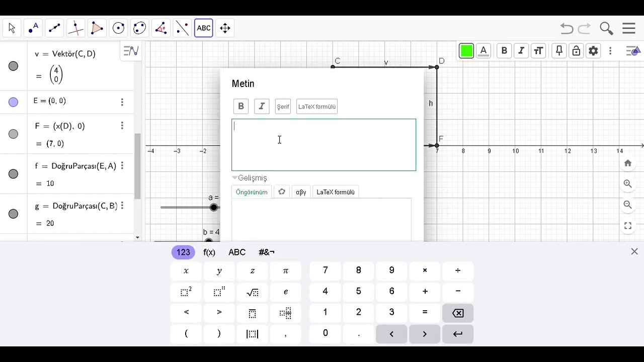
Task: Open the search magnifier
Action: coord(606,29)
